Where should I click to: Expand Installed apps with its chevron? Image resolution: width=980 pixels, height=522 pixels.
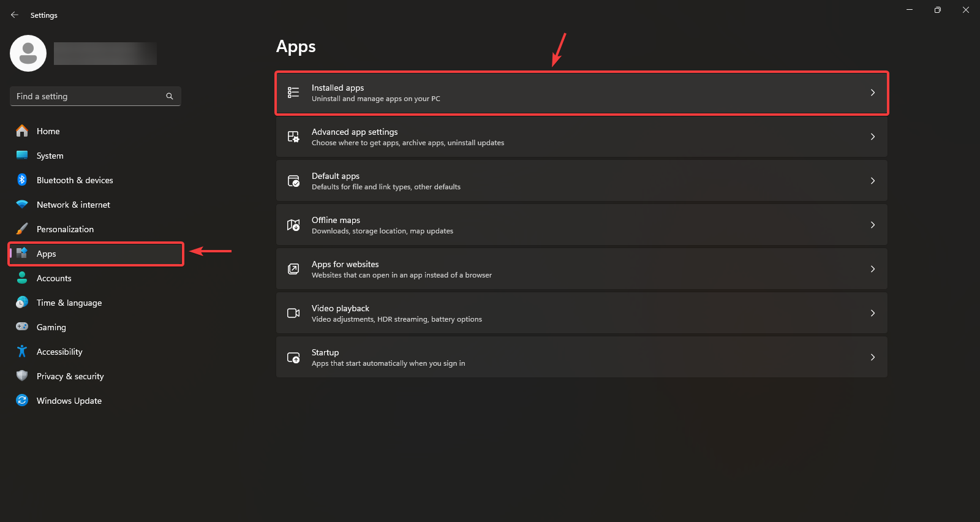point(873,93)
